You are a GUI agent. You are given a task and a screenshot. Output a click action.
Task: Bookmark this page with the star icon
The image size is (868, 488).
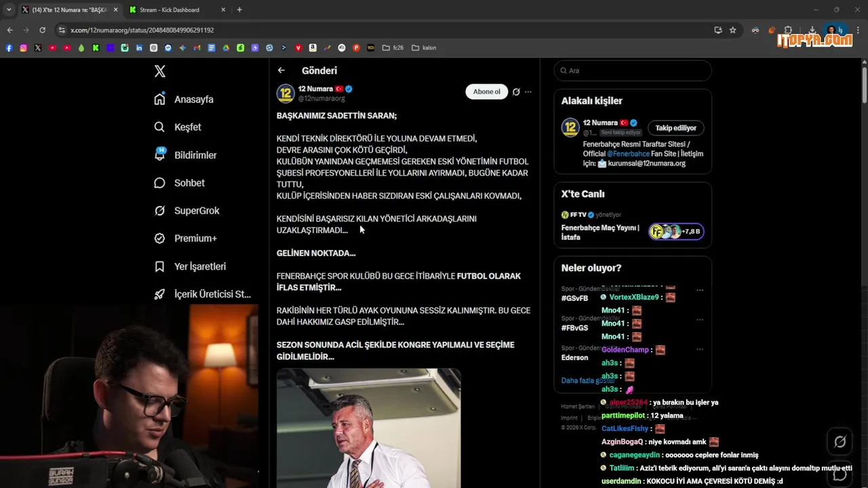[x=733, y=30]
